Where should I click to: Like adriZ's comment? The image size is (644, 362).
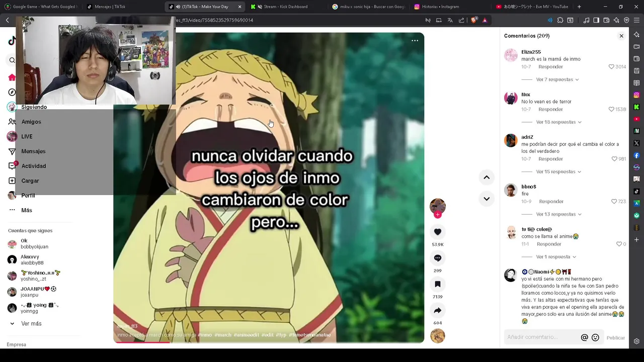[x=614, y=159]
